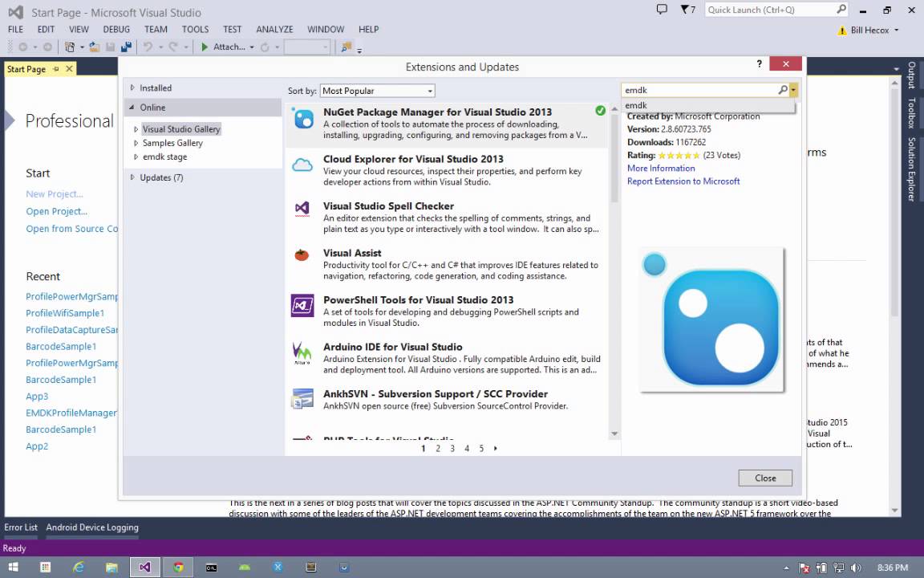Open the ANALYZE menu
The height and width of the screenshot is (578, 924).
274,30
